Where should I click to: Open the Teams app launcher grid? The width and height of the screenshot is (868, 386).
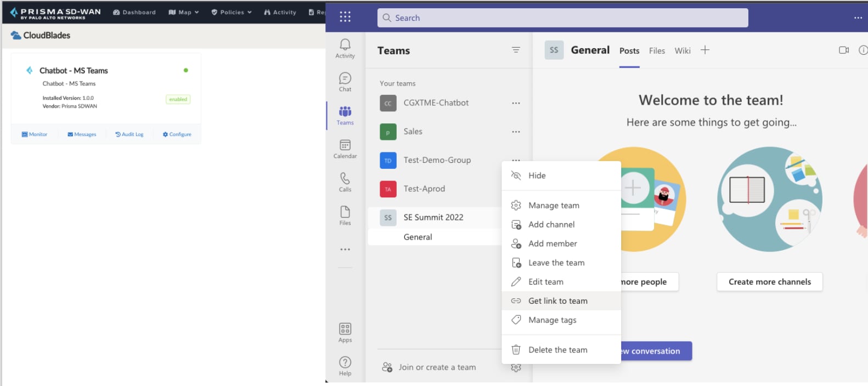[x=345, y=17]
